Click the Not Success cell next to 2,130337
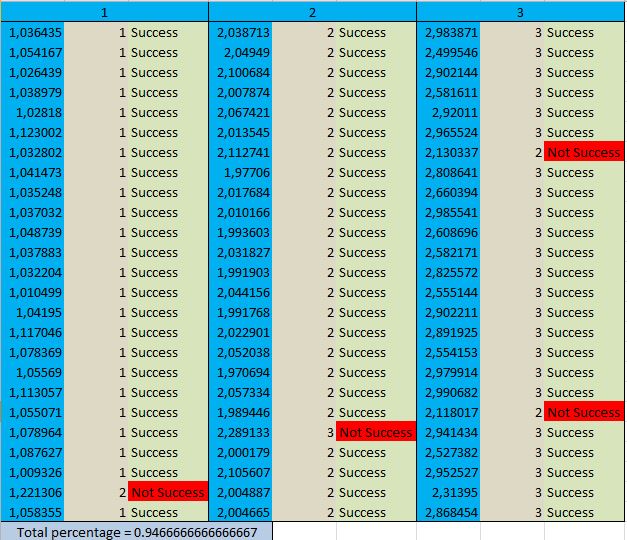The image size is (627, 540). [583, 152]
